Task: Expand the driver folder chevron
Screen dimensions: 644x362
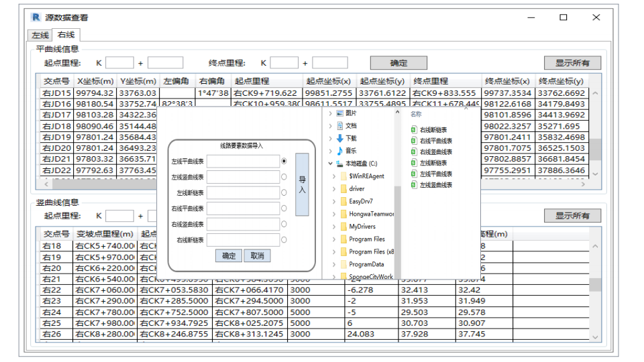Action: pos(334,189)
